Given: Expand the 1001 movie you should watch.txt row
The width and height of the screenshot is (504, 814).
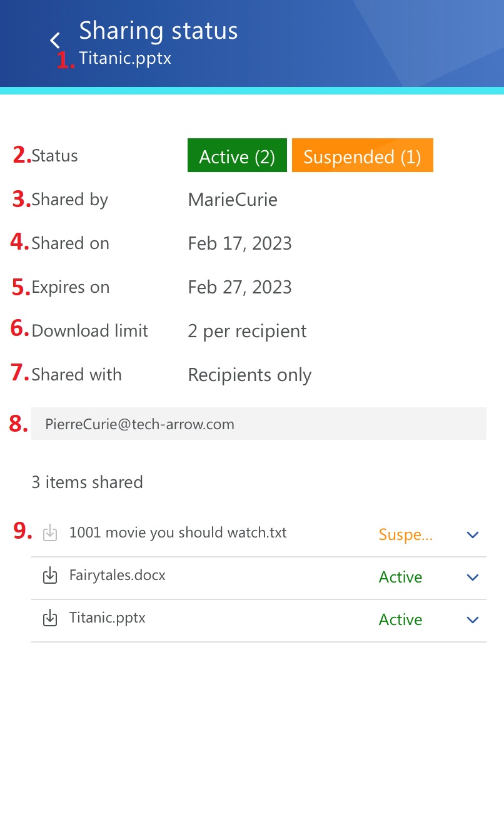Looking at the screenshot, I should coord(473,535).
